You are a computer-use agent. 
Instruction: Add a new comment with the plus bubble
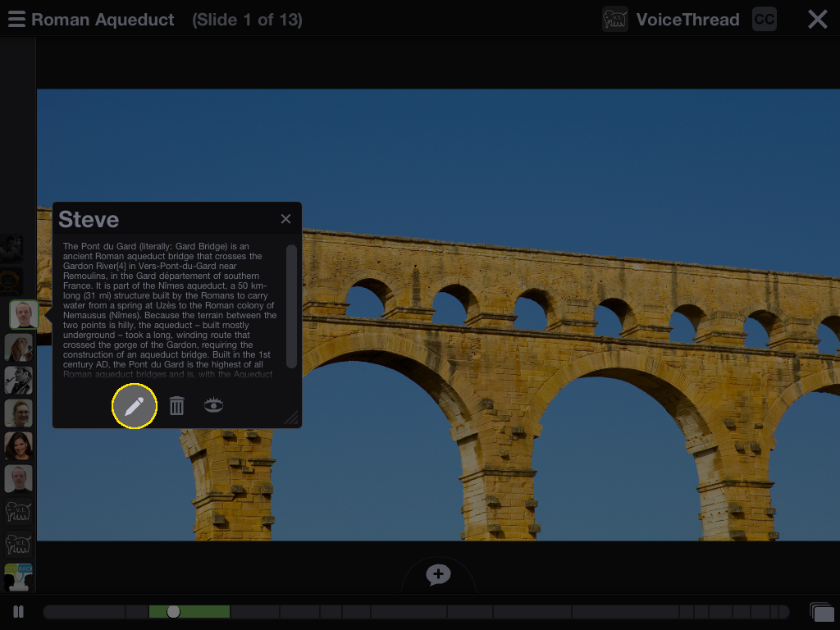pos(438,575)
